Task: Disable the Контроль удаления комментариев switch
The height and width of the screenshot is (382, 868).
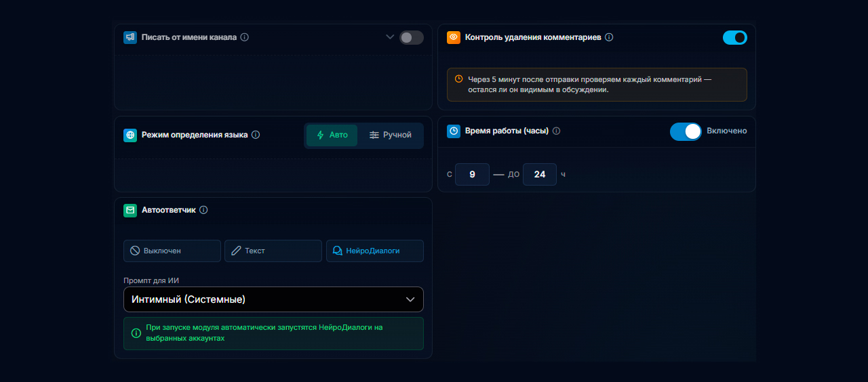Action: point(735,38)
